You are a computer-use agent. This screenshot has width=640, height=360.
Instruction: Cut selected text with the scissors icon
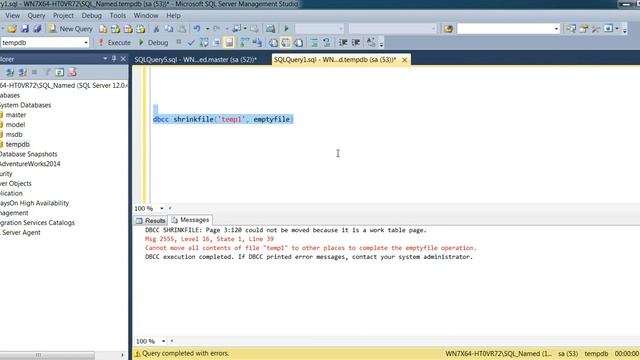(x=156, y=29)
